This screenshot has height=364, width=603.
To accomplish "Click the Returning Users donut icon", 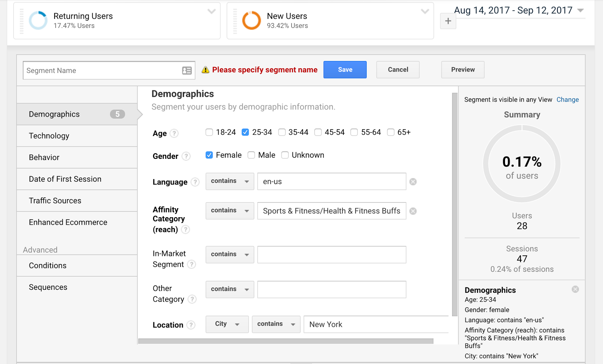I will (38, 20).
